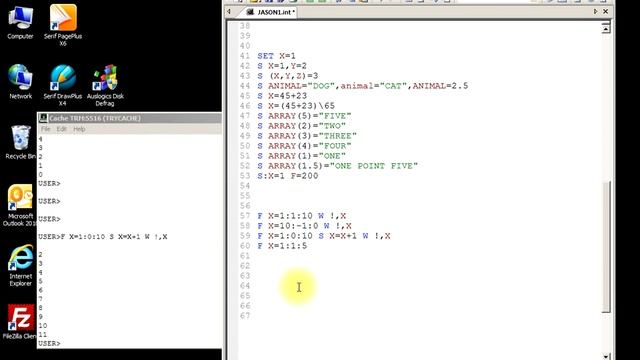Open the Network desktop icon
Image resolution: width=640 pixels, height=360 pixels.
click(x=20, y=82)
